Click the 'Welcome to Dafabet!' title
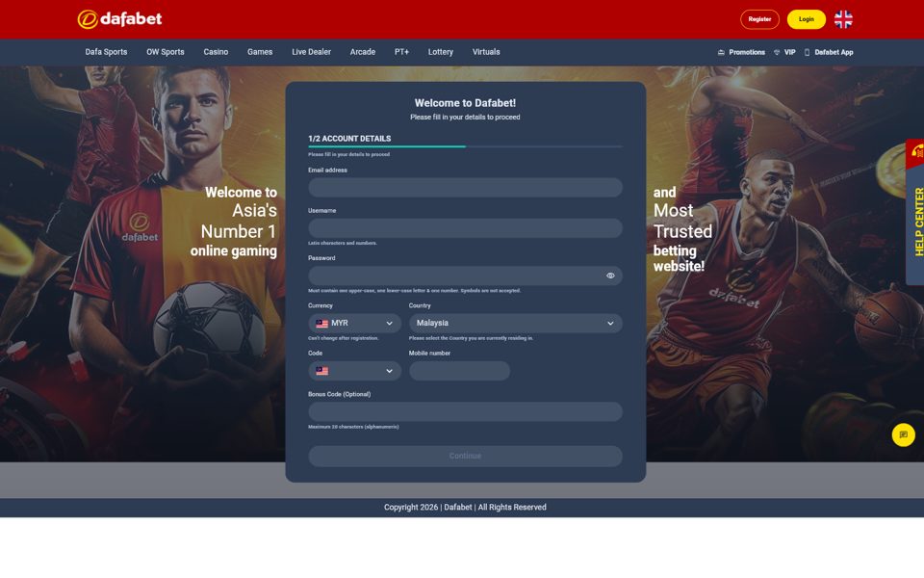 point(465,103)
